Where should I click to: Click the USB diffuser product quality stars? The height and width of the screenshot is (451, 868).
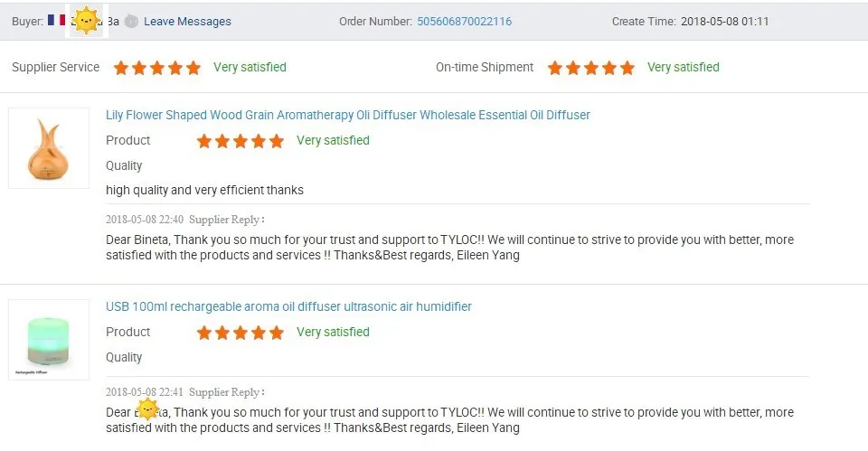click(x=241, y=333)
